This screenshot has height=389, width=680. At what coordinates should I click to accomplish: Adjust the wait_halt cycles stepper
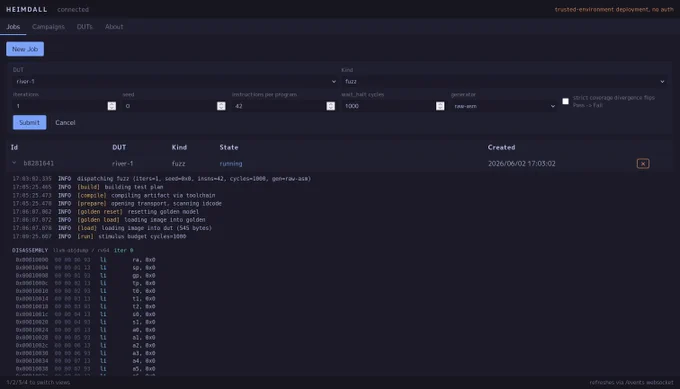(440, 106)
